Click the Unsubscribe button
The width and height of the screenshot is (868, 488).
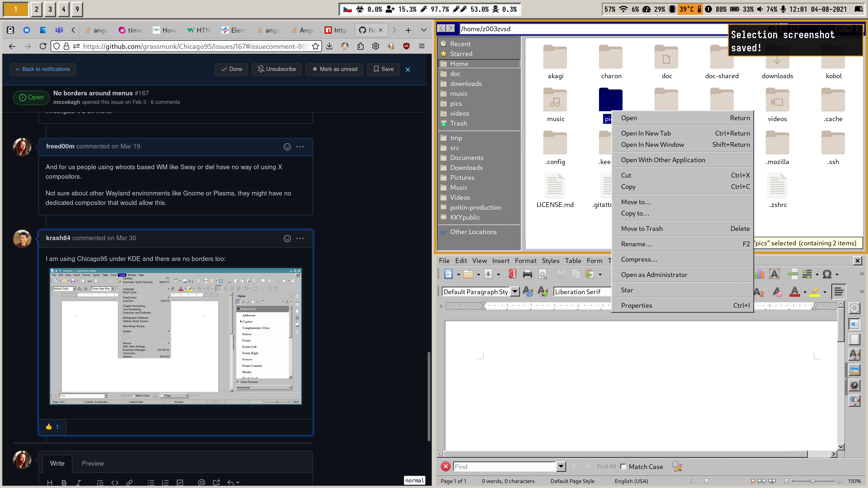[276, 69]
